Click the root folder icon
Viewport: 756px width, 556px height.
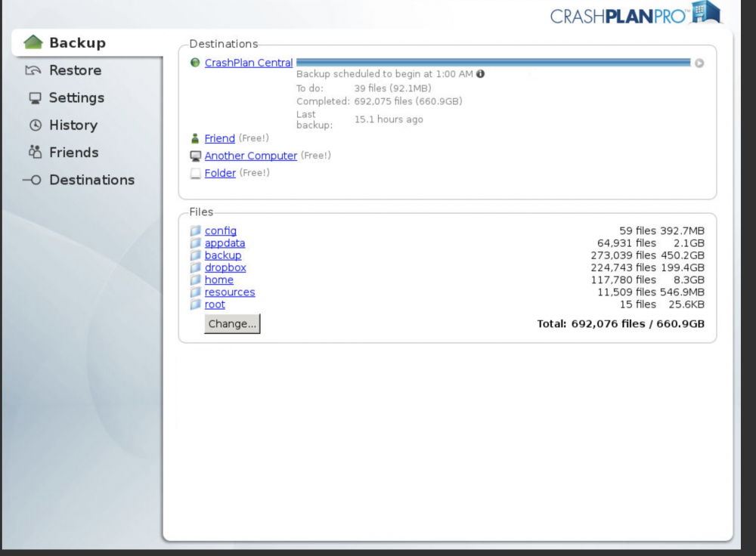195,304
